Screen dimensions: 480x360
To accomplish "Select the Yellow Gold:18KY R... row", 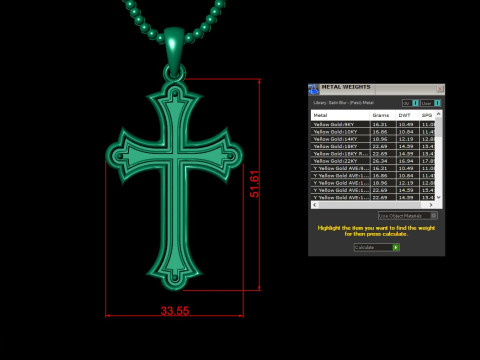I will [x=373, y=154].
